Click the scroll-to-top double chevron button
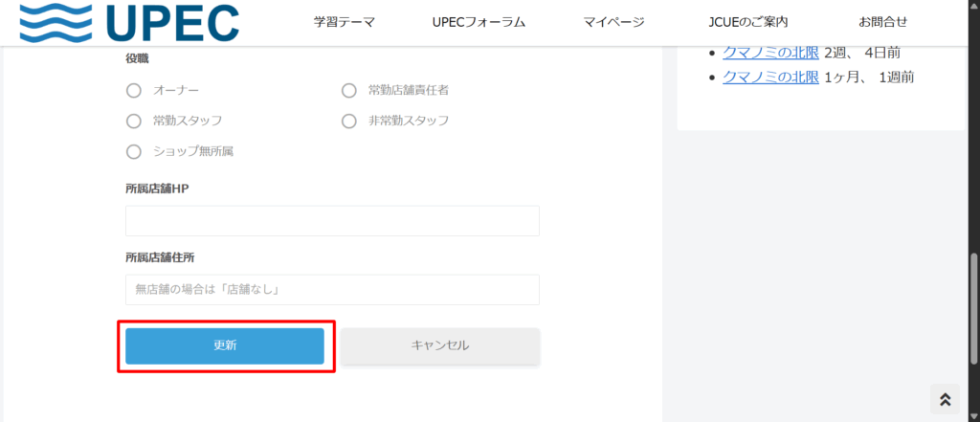Image resolution: width=980 pixels, height=422 pixels. 945,399
